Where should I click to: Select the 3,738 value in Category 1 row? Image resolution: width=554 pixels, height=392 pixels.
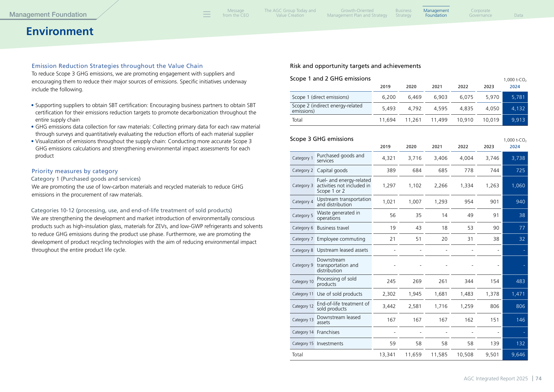coord(518,158)
